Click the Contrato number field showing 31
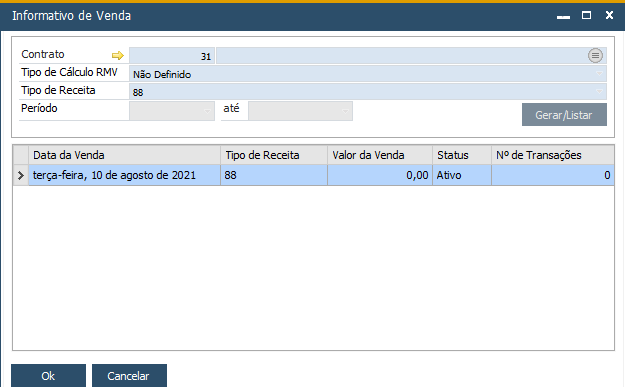The height and width of the screenshot is (387, 625). [x=172, y=56]
